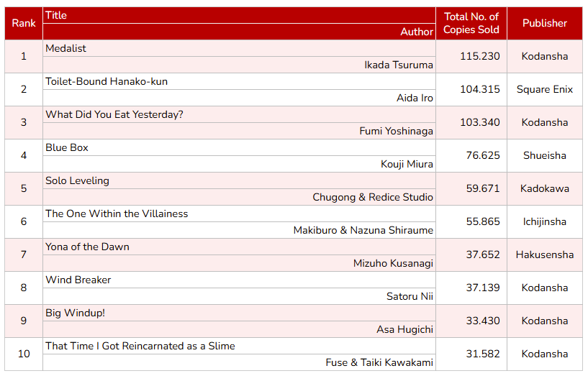Select author Fuse & Taiki Kawakami
This screenshot has width=588, height=376.
click(x=379, y=362)
